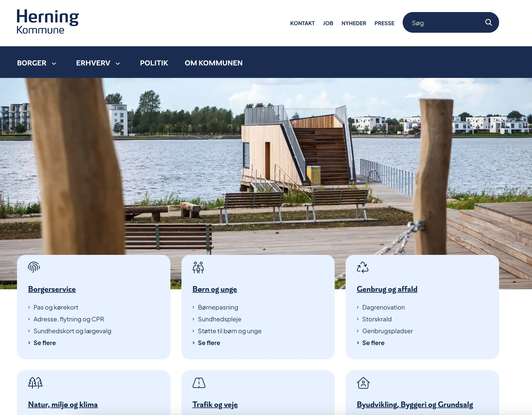Open the Storskrald link

377,319
